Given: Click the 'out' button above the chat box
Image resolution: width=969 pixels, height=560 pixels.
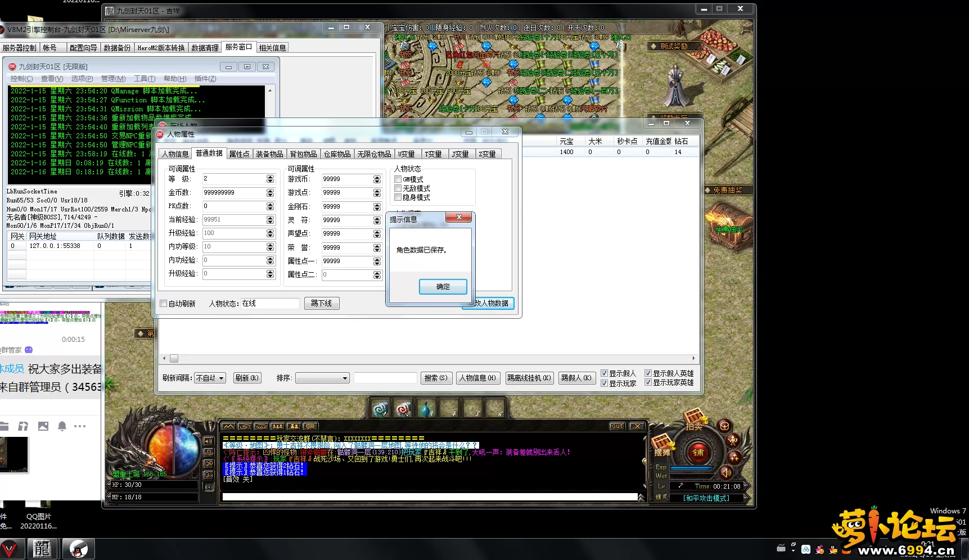Looking at the screenshot, I should 617,426.
